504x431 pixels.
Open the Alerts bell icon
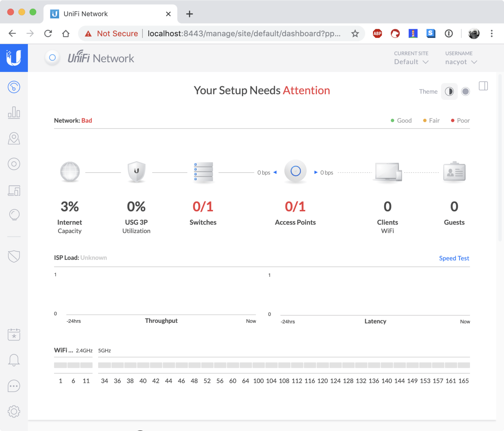14,360
